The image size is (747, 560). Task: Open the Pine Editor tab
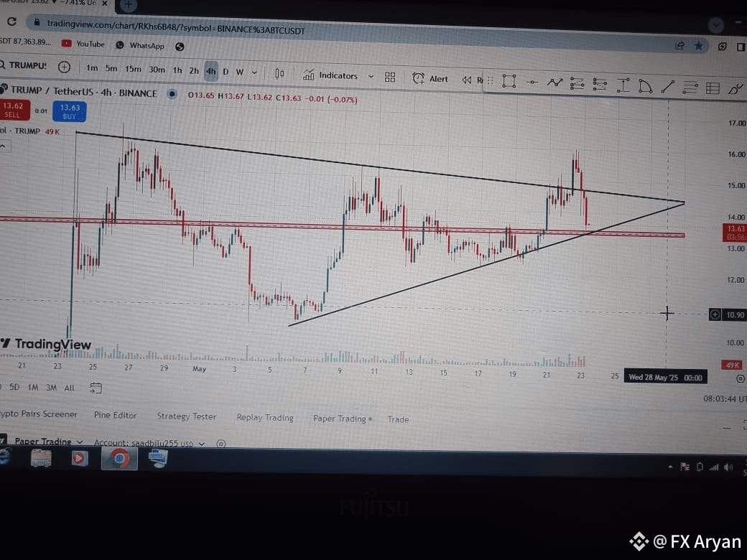[x=116, y=415]
